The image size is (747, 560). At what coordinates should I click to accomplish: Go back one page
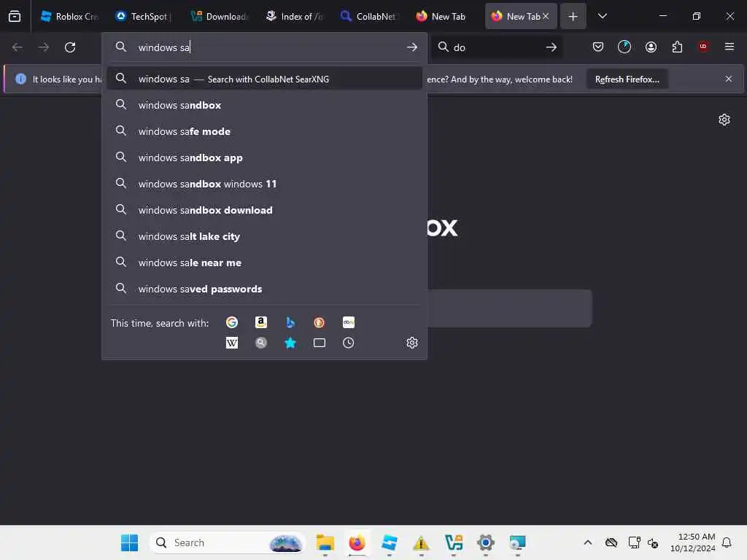point(18,47)
